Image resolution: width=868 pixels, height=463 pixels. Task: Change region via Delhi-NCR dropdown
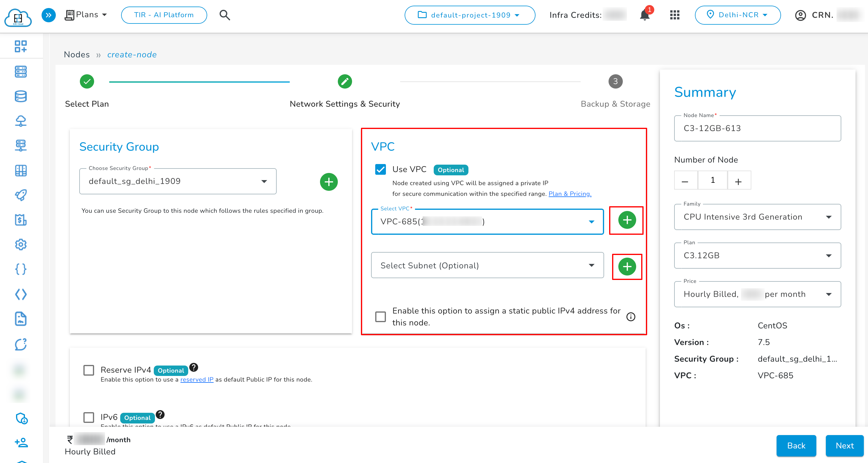click(x=738, y=15)
